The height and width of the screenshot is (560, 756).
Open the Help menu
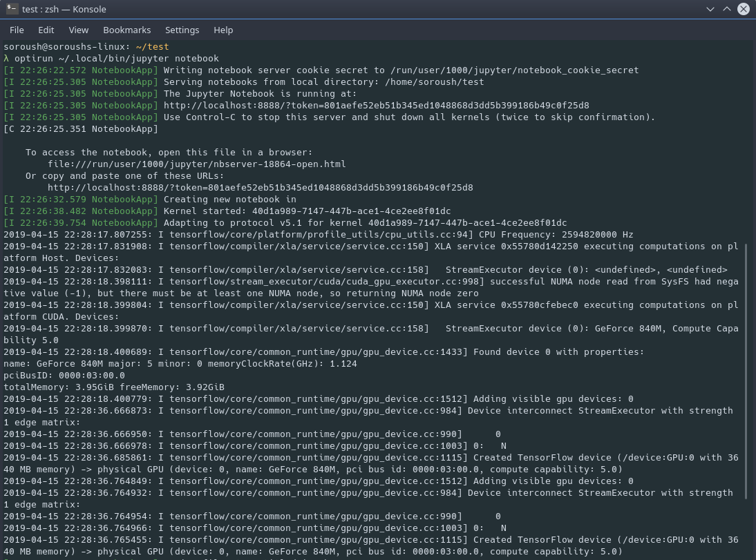(223, 30)
